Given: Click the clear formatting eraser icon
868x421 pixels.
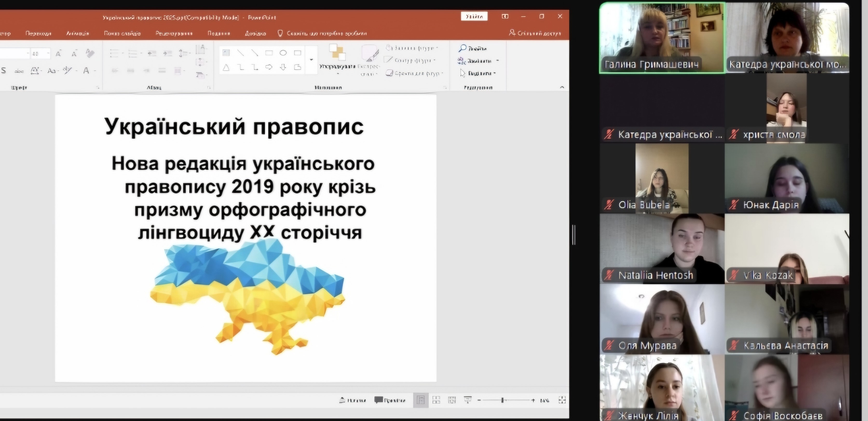Looking at the screenshot, I should (x=90, y=53).
